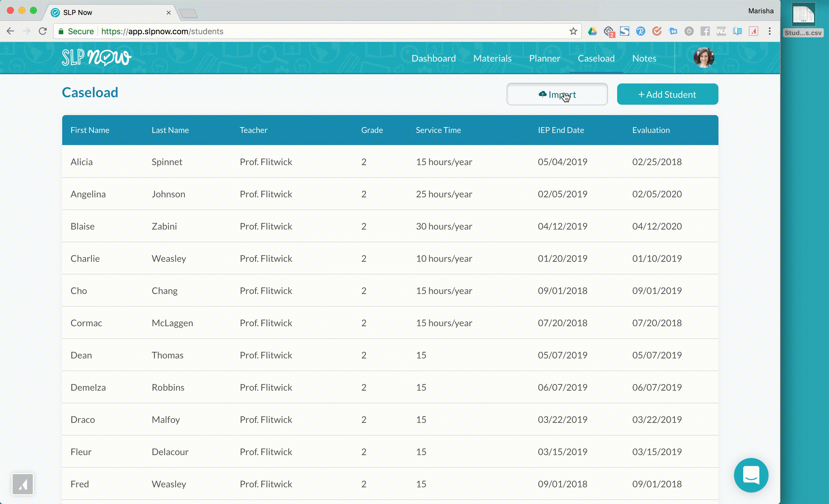The image size is (829, 504).
Task: Go to the Dashboard tab
Action: [x=433, y=58]
